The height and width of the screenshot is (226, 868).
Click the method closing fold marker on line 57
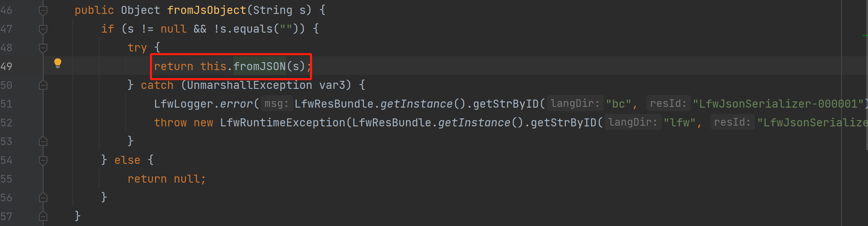click(x=43, y=216)
